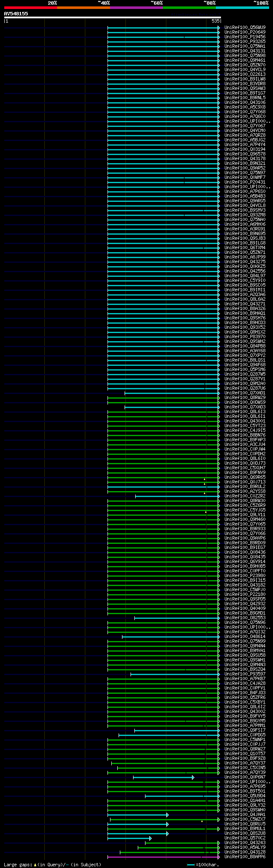Image resolution: width=273 pixels, height=868 pixels.
Task: Select the UniRef100_A7PMM1 label
Action: pyautogui.click(x=245, y=725)
